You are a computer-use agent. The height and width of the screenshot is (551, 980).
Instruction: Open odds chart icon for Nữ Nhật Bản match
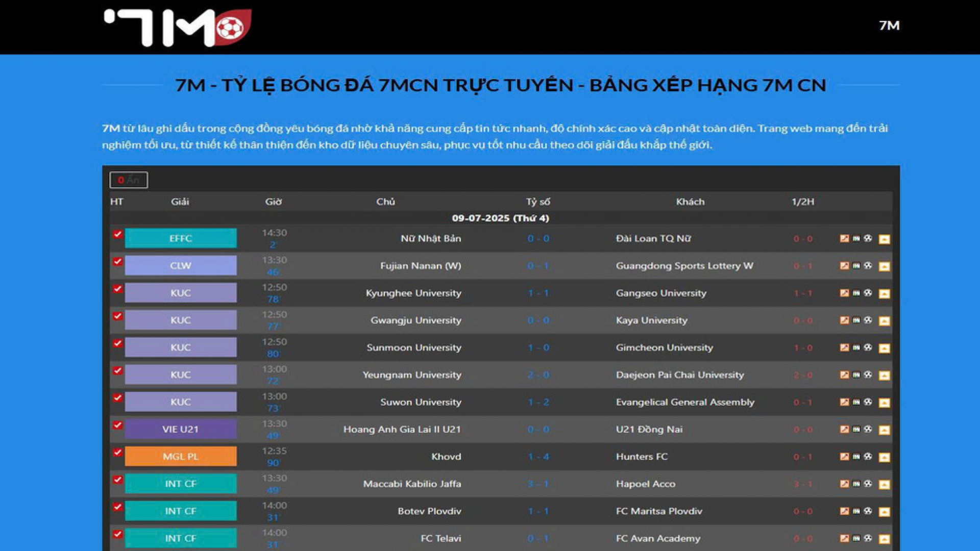click(x=844, y=238)
